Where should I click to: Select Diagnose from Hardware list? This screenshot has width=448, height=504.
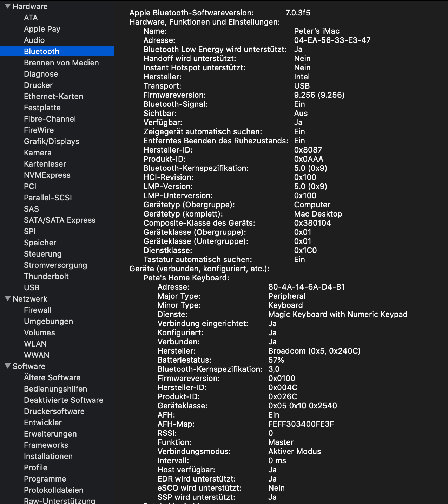[41, 74]
